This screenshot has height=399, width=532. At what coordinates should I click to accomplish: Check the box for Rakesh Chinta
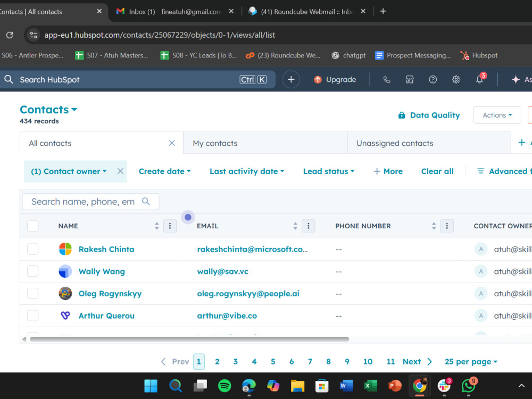tap(33, 249)
